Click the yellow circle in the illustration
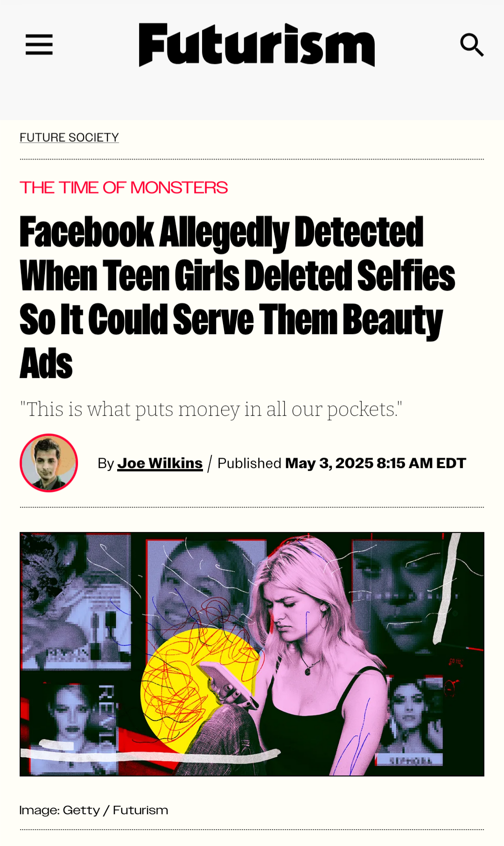This screenshot has height=846, width=504. pos(196,686)
